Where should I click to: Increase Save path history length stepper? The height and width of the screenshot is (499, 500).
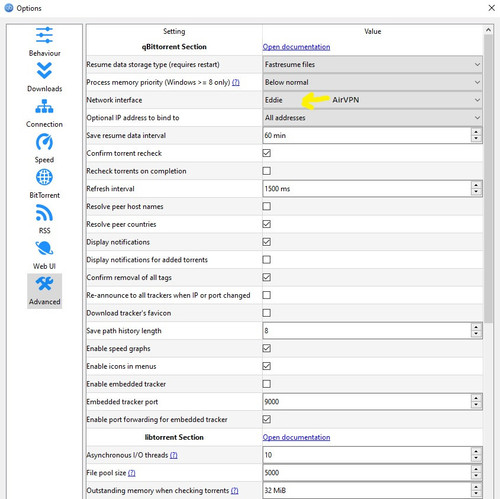(476, 327)
